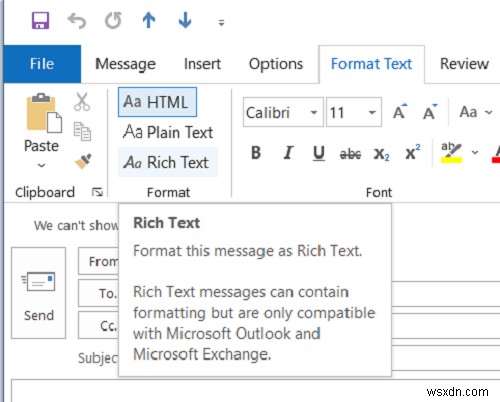Open Customize Quick Access Toolbar menu

click(221, 23)
